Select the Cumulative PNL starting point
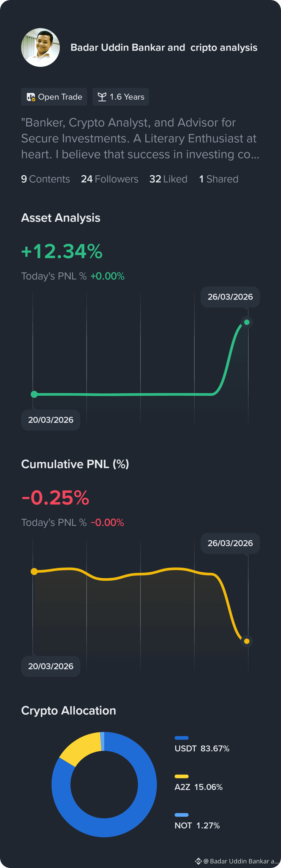The height and width of the screenshot is (868, 281). (x=34, y=571)
